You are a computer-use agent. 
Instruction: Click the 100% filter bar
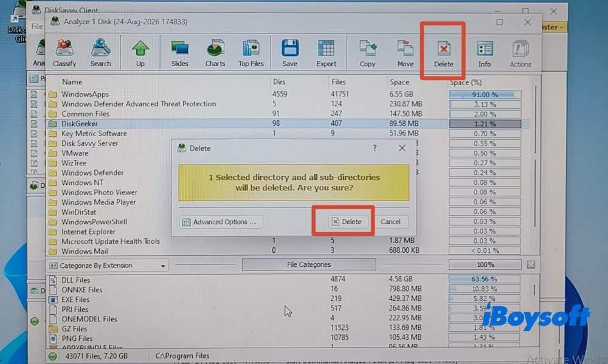pos(485,264)
